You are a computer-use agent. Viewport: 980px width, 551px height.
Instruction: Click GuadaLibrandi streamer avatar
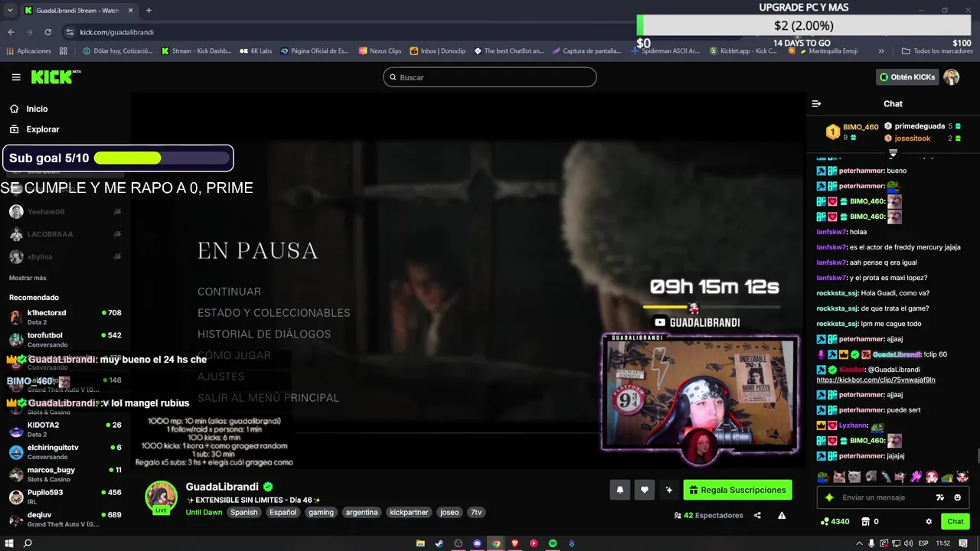point(162,497)
